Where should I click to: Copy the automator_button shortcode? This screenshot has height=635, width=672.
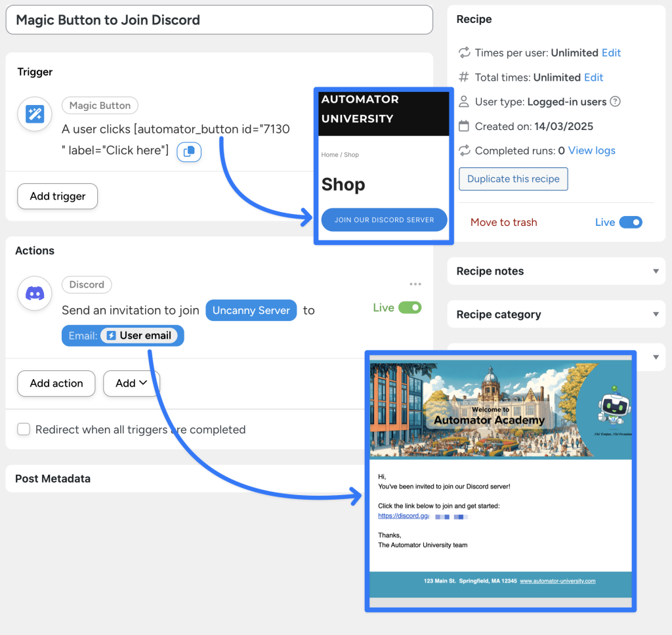[189, 152]
